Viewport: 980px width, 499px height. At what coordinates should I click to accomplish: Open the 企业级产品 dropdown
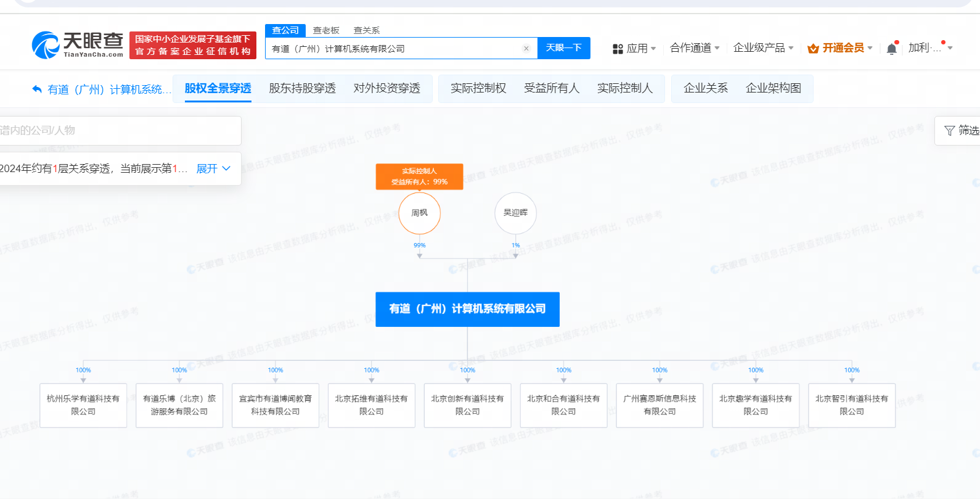click(x=763, y=48)
